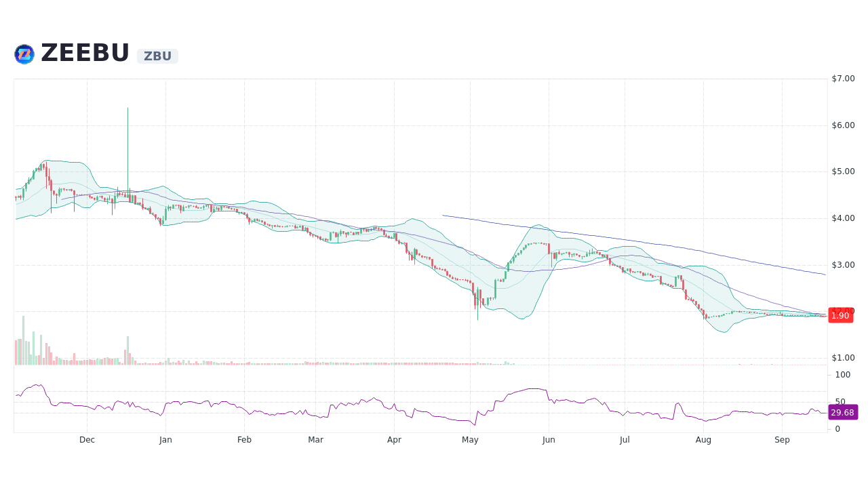
Task: Click the $7.00 price axis label
Action: (x=843, y=78)
